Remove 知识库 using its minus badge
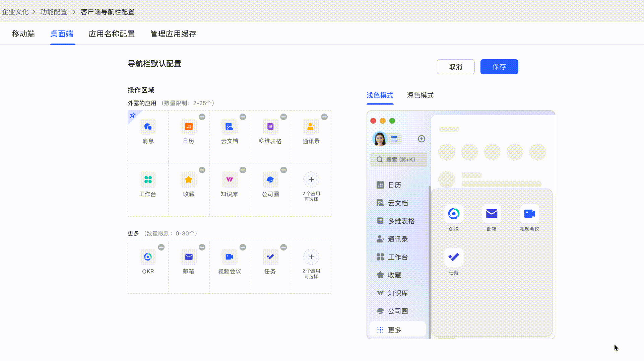The image size is (644, 361). tap(243, 170)
